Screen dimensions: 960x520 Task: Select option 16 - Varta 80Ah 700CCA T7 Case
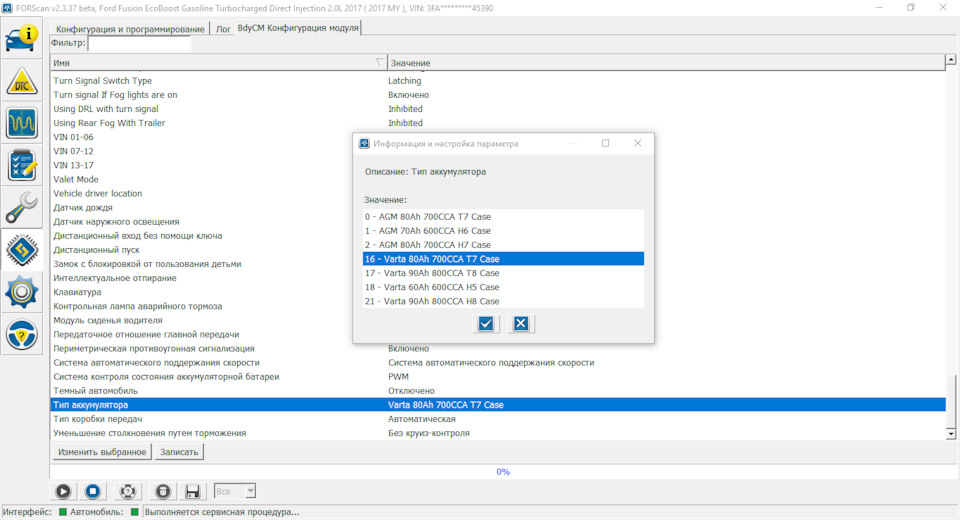[503, 259]
